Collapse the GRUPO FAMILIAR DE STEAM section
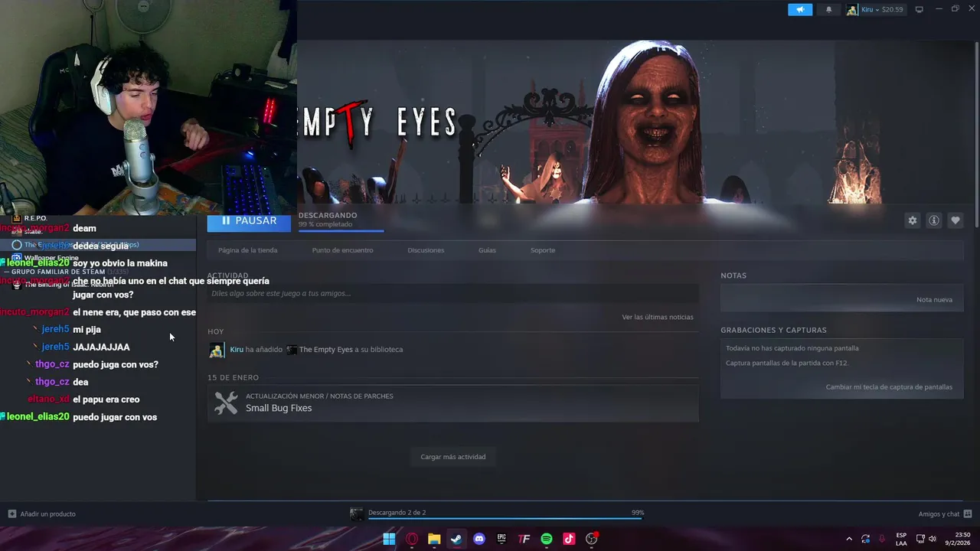The image size is (980, 551). 58,272
